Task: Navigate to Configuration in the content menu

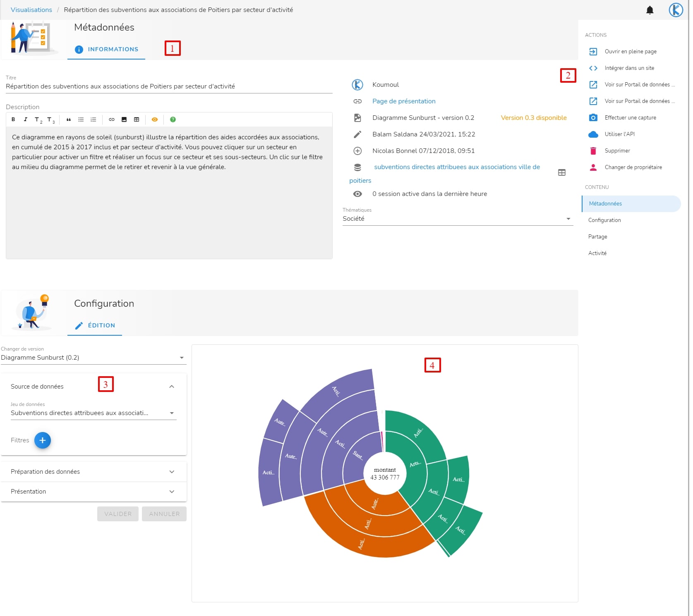Action: coord(631,220)
